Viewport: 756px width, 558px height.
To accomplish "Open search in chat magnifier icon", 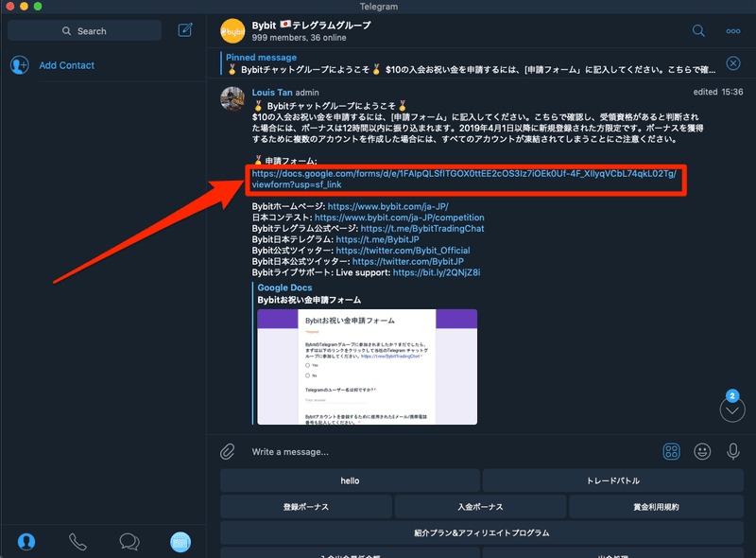I will point(698,31).
